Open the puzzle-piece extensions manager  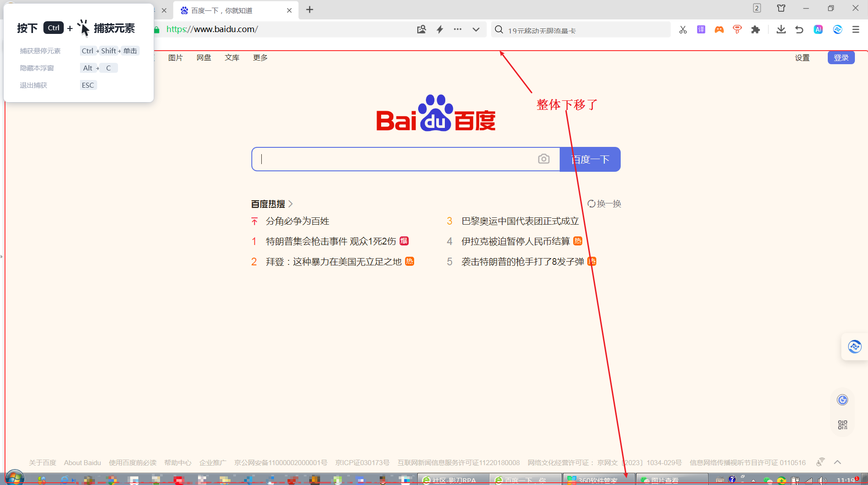pos(755,30)
